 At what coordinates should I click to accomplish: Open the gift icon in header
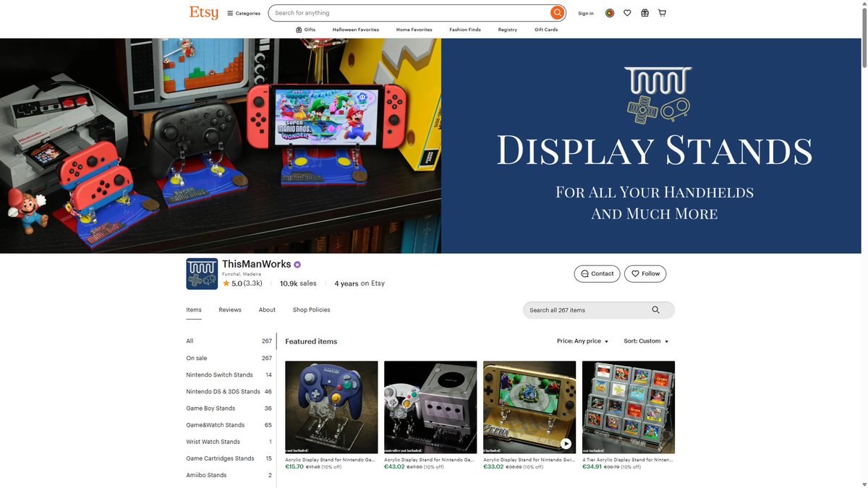pyautogui.click(x=644, y=13)
